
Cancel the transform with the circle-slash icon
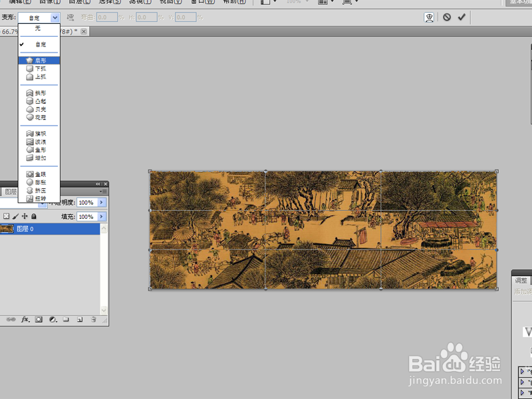pyautogui.click(x=447, y=17)
